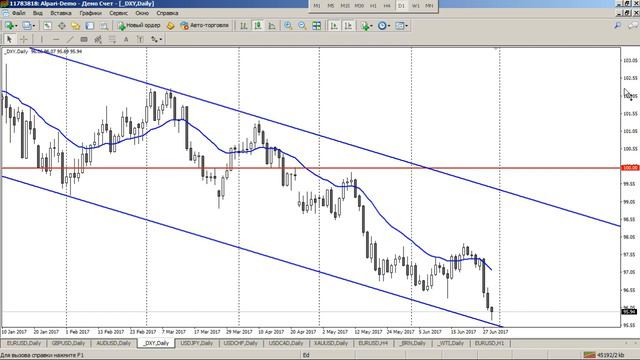Switch chart to bar chart type
The width and height of the screenshot is (640, 360).
[x=244, y=26]
